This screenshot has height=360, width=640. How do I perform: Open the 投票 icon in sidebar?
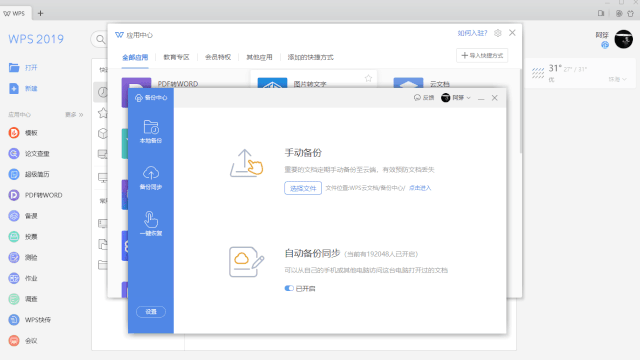point(14,237)
